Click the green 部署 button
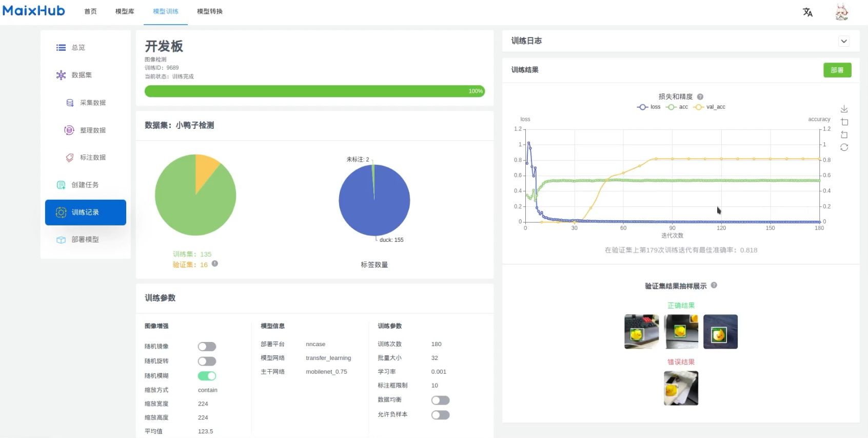 pos(837,70)
